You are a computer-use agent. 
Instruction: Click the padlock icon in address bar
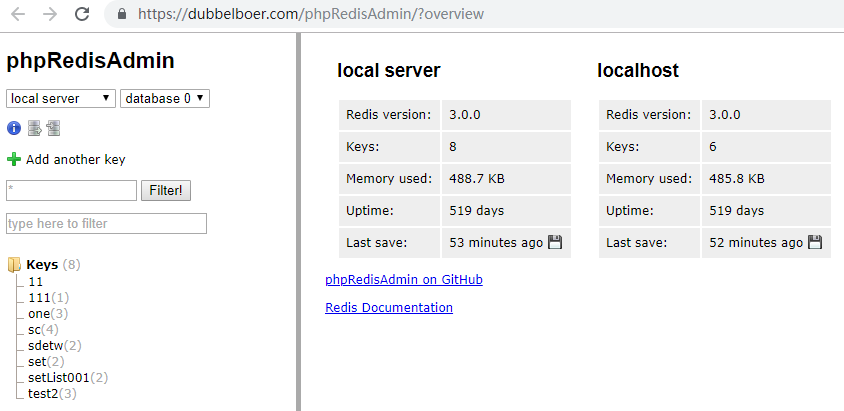point(122,14)
